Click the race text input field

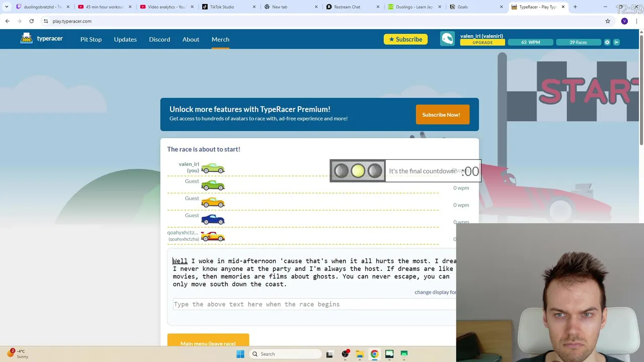coord(314,304)
